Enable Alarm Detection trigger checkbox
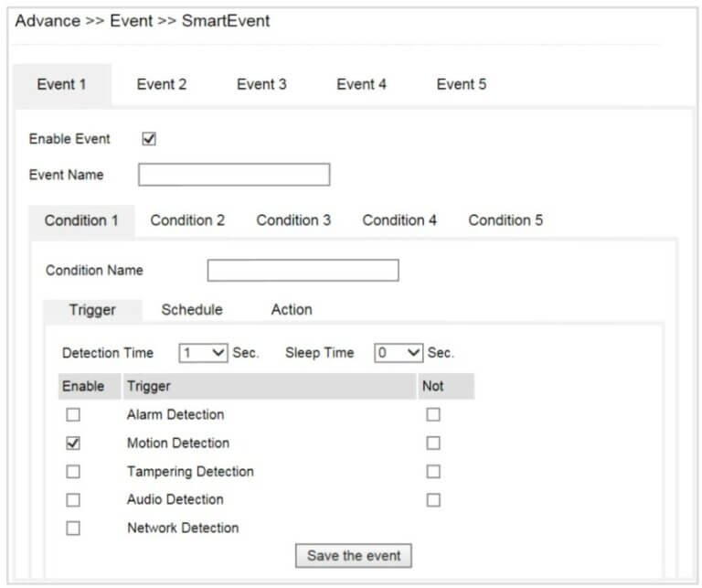 pyautogui.click(x=73, y=415)
